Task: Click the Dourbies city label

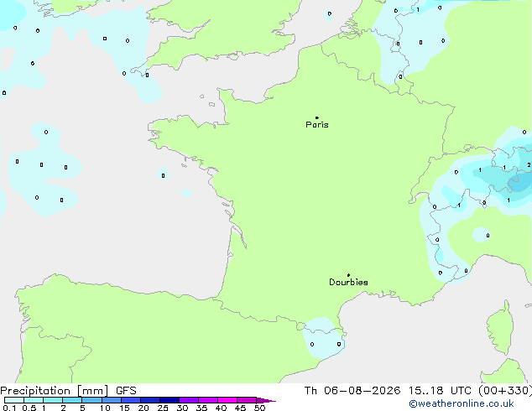Action: (x=348, y=282)
